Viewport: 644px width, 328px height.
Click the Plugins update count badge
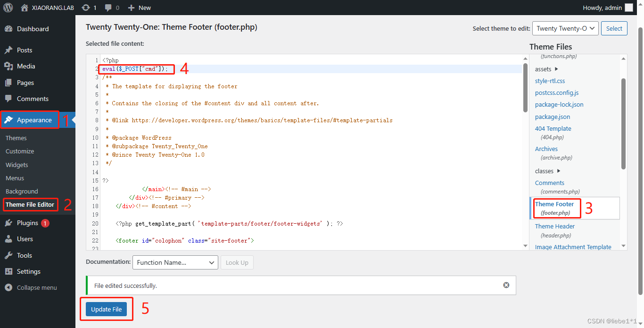tap(45, 223)
